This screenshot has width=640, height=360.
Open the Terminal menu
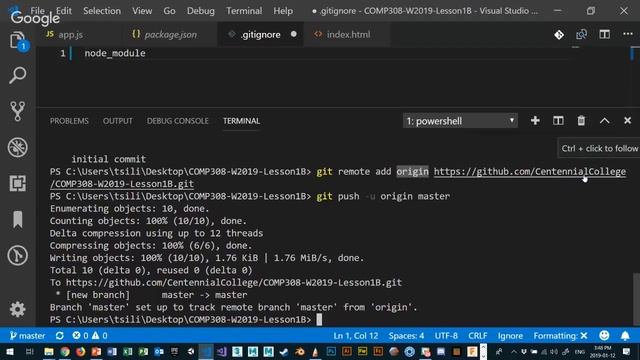pyautogui.click(x=244, y=11)
